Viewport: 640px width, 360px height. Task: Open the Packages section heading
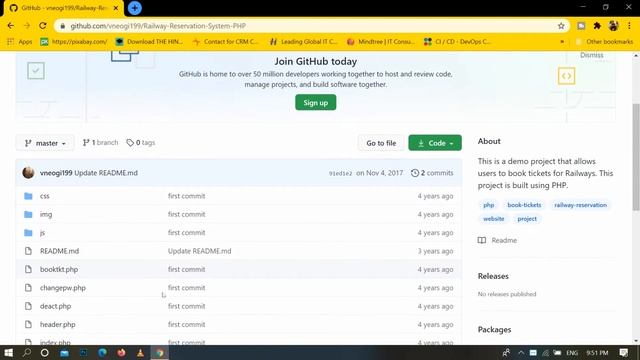pyautogui.click(x=494, y=329)
